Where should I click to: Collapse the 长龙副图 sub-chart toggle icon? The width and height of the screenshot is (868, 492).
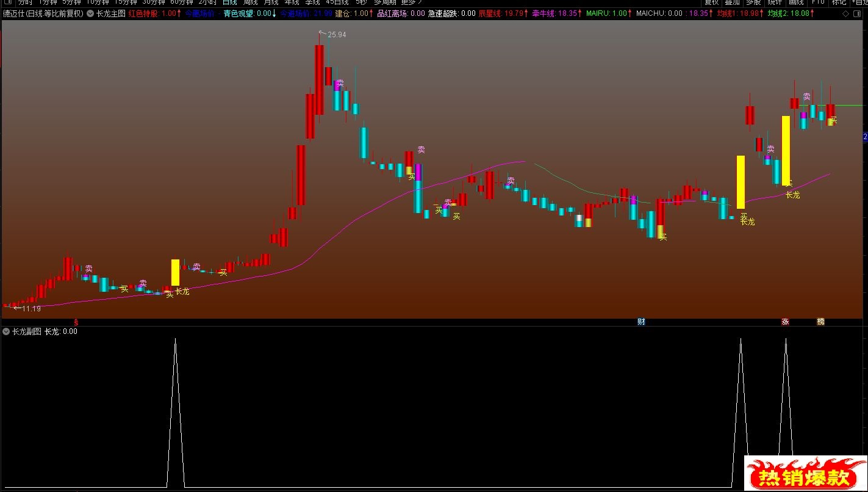pyautogui.click(x=6, y=331)
